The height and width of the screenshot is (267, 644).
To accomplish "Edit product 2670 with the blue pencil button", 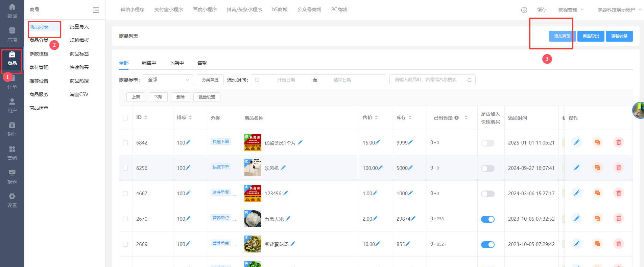I will click(x=577, y=218).
